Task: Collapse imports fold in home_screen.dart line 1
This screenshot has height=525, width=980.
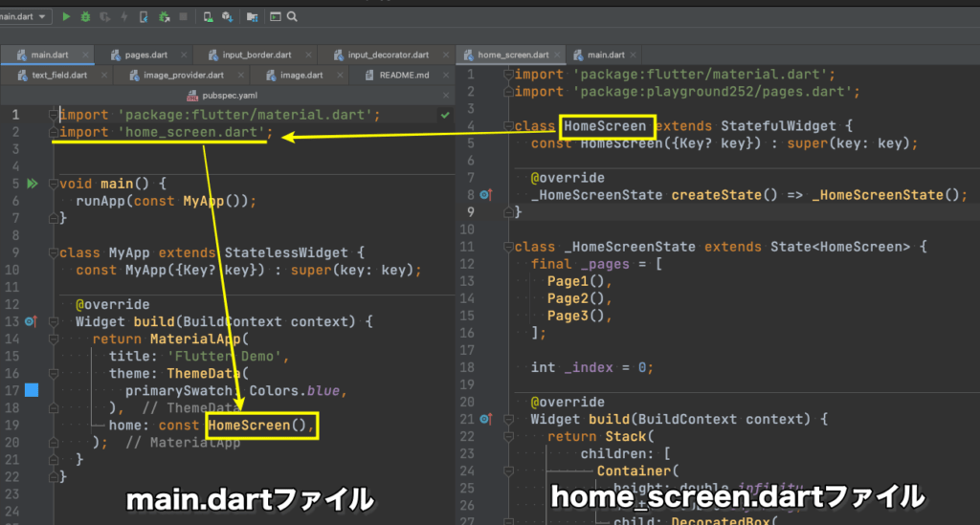Action: (x=508, y=75)
